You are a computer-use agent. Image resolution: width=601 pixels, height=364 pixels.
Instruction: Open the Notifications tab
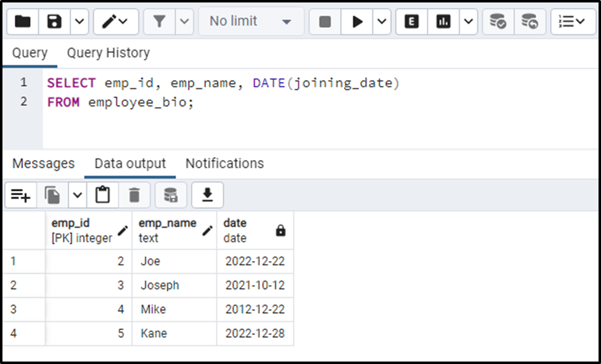(224, 163)
